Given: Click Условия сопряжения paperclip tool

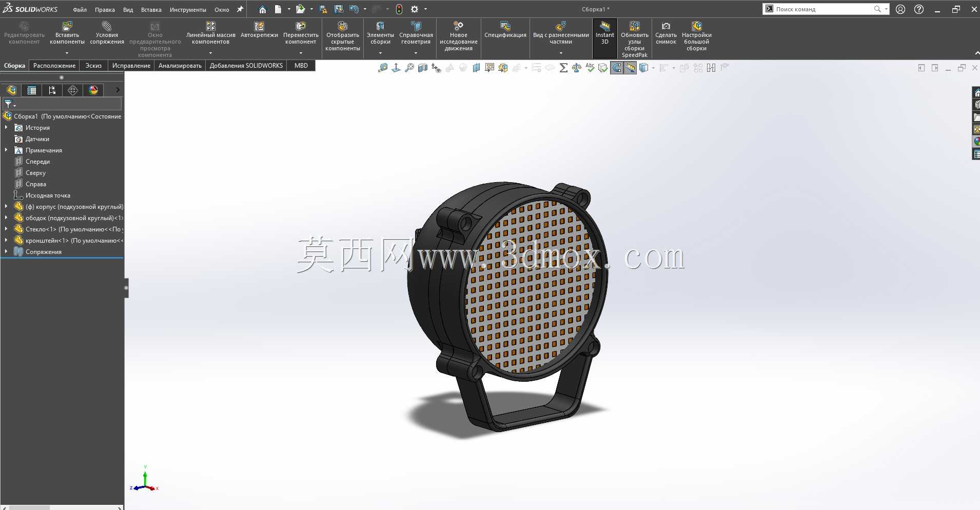Looking at the screenshot, I should 107,33.
